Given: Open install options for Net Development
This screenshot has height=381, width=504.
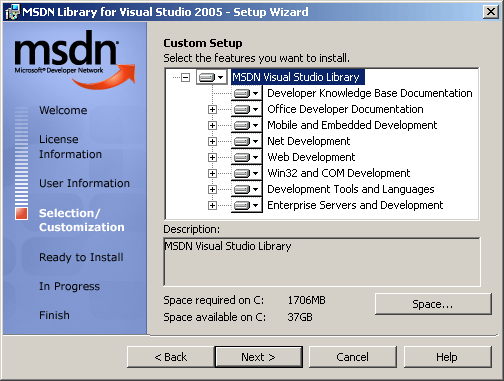Looking at the screenshot, I should click(246, 141).
